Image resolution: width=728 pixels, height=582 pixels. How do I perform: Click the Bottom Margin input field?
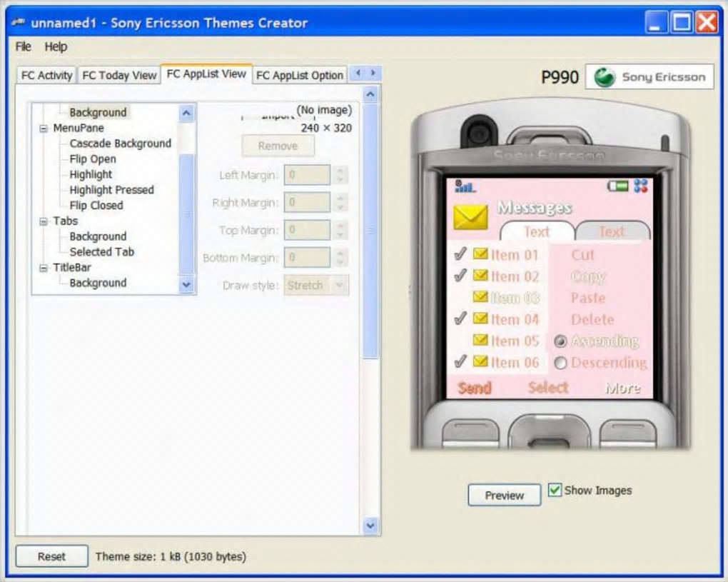(307, 257)
